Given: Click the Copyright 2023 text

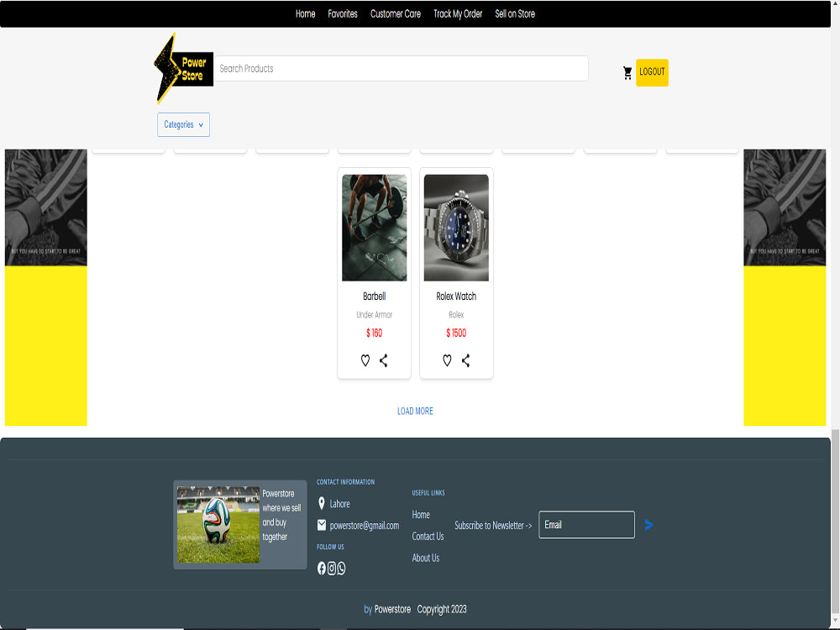Looking at the screenshot, I should [x=442, y=609].
